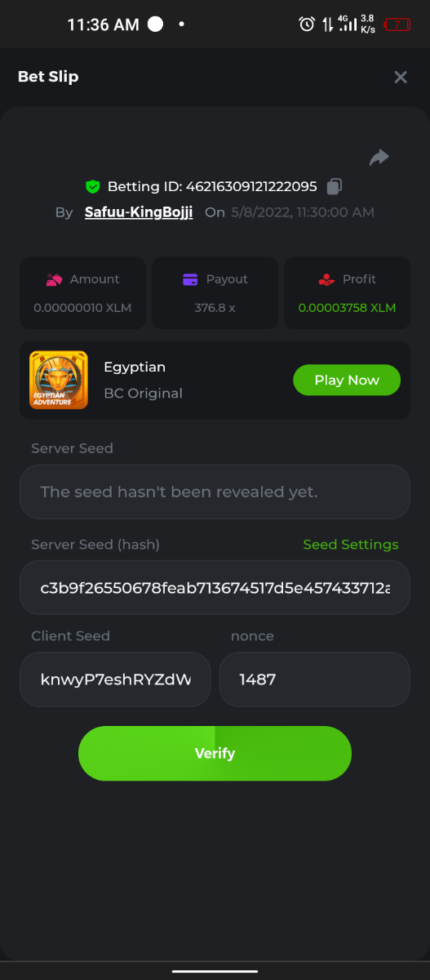Viewport: 430px width, 980px height.
Task: Click the green Verify button
Action: (215, 753)
